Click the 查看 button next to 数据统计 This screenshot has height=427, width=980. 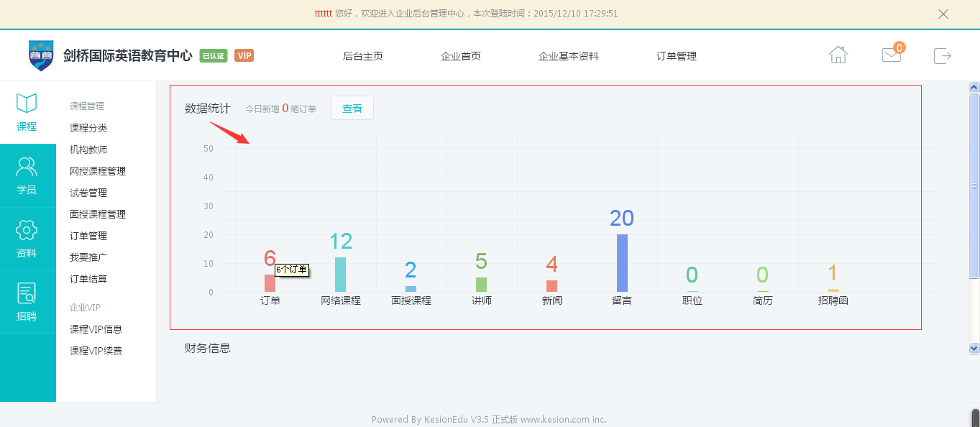(x=352, y=108)
